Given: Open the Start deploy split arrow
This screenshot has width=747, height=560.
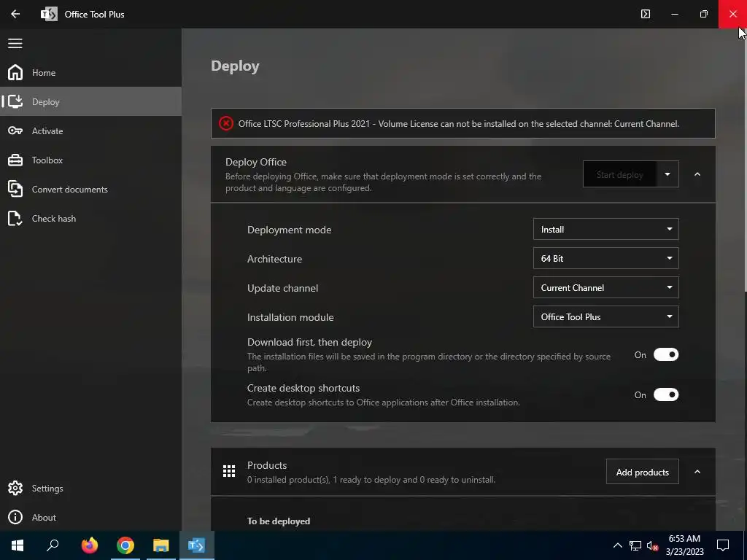Looking at the screenshot, I should 667,174.
